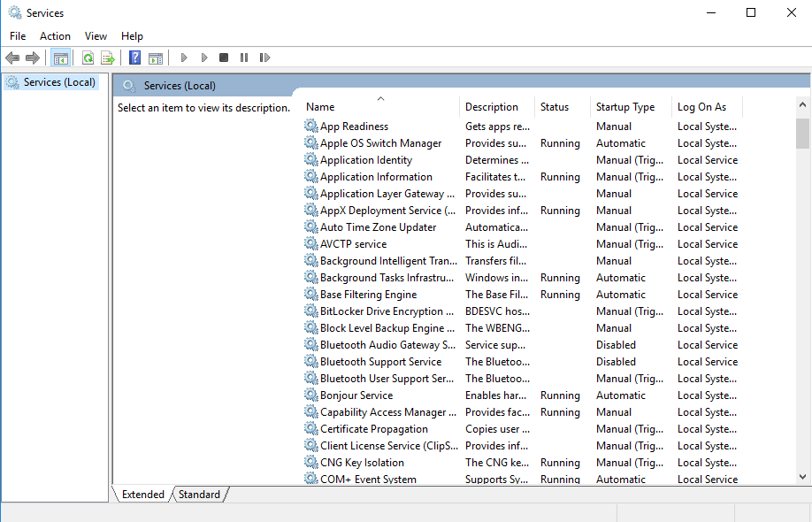Click gear icon of CNG Key Isolation
This screenshot has width=812, height=522.
[x=310, y=462]
